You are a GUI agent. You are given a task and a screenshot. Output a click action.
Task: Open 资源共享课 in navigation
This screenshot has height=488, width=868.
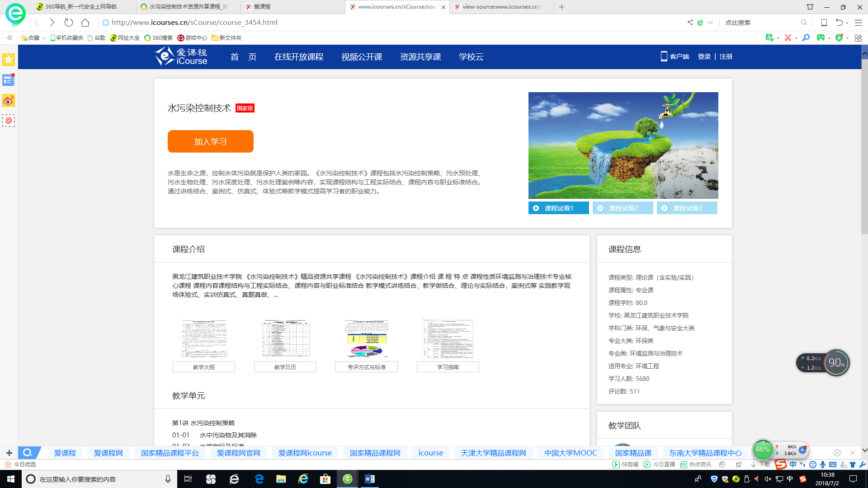click(x=420, y=56)
